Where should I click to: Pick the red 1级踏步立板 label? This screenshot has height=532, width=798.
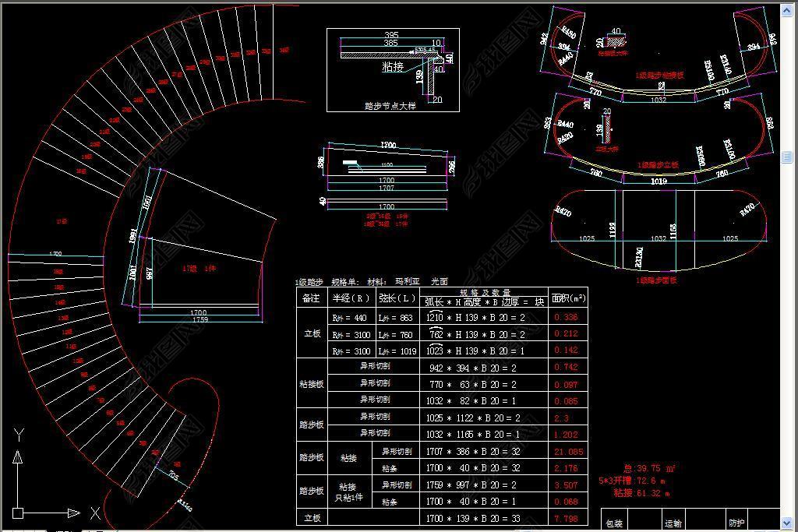658,165
